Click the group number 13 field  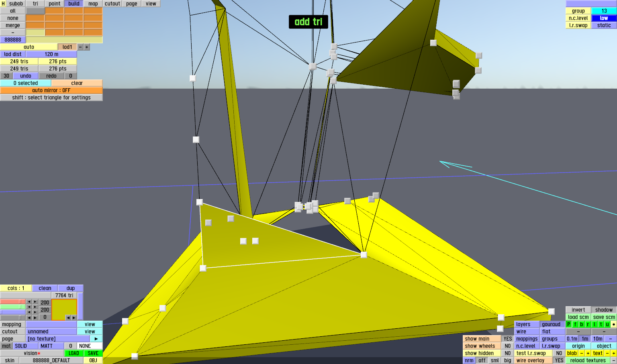pos(604,11)
